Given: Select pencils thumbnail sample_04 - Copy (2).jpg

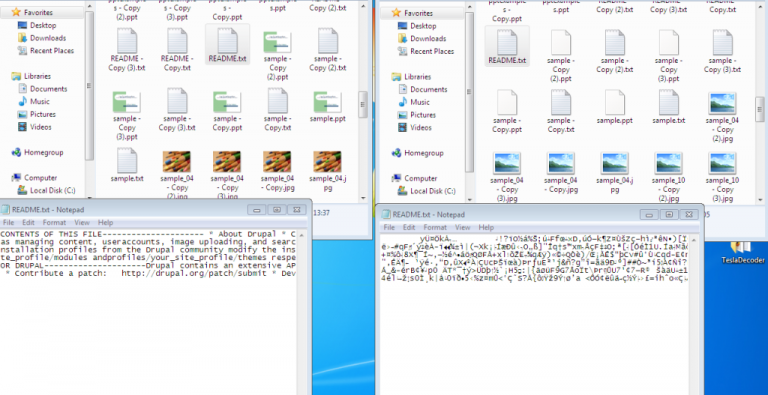Looking at the screenshot, I should [x=177, y=174].
